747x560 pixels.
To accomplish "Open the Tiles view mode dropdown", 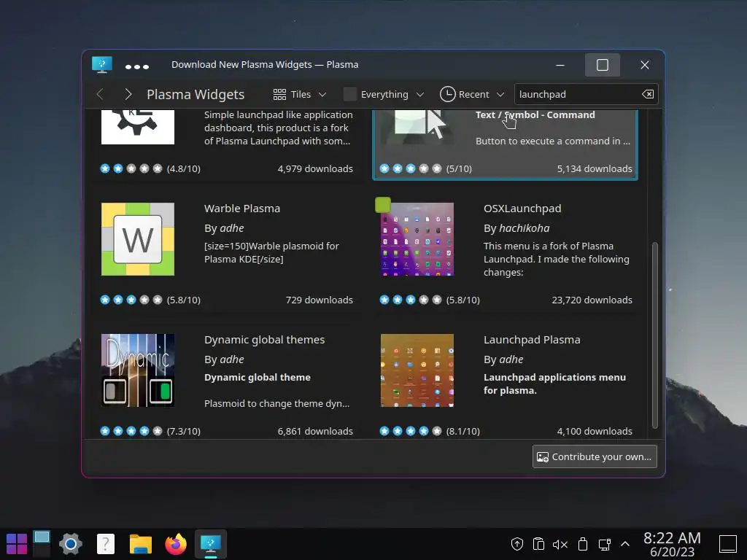I will tap(300, 94).
